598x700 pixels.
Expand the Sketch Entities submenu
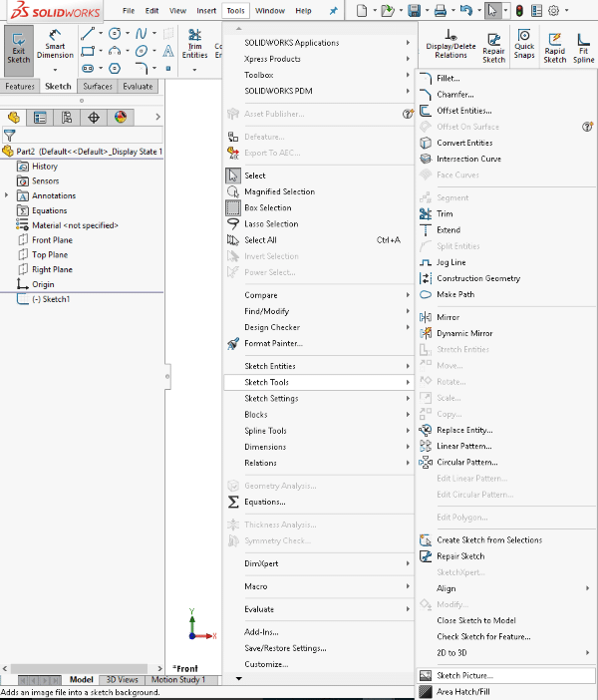pos(319,367)
